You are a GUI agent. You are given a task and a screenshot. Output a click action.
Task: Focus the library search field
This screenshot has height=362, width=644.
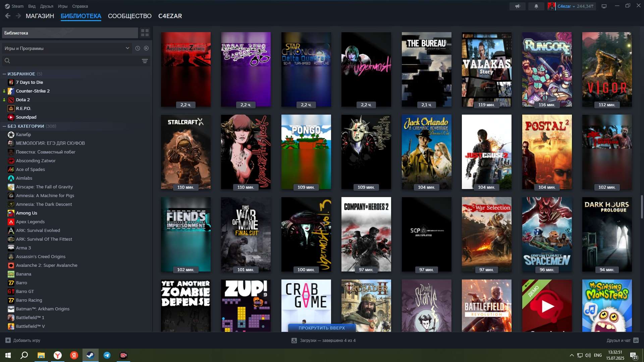76,61
